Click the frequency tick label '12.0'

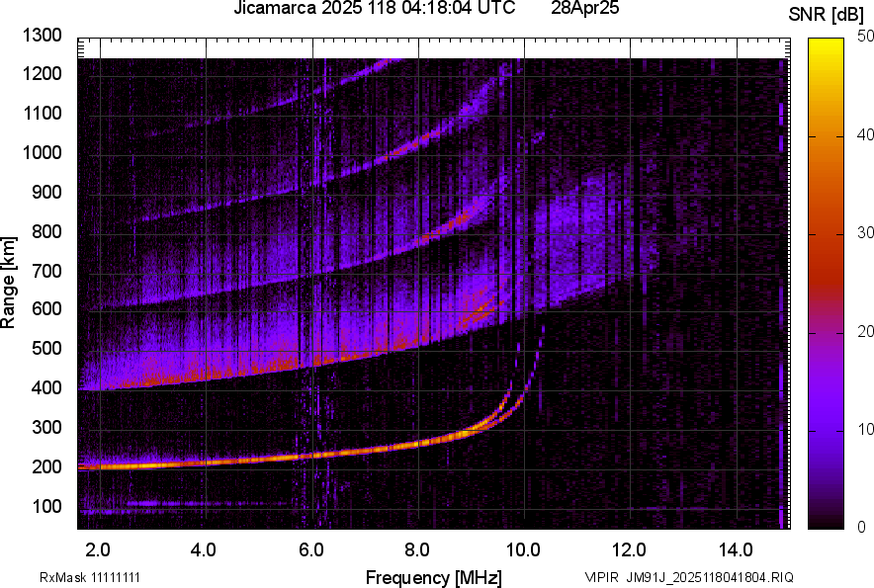630,550
